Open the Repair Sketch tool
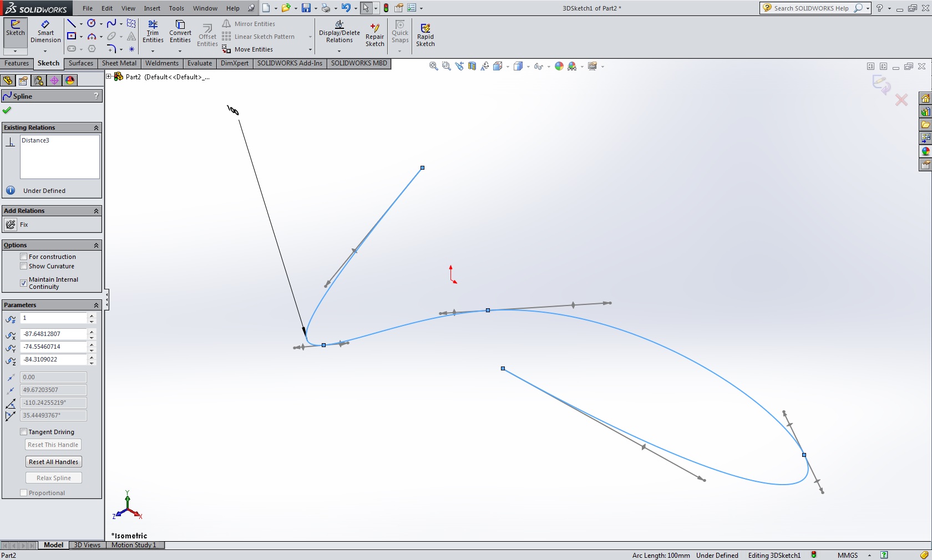This screenshot has height=560, width=932. pyautogui.click(x=374, y=34)
